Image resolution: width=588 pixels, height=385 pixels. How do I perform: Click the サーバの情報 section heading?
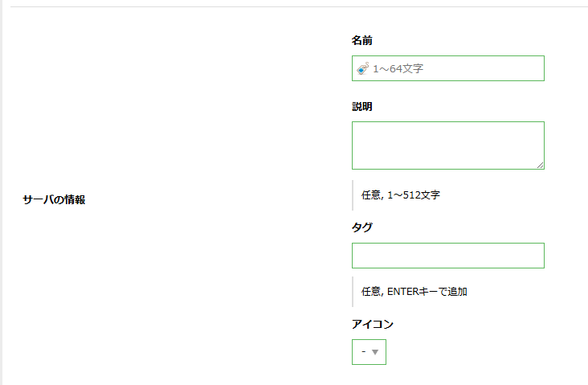pyautogui.click(x=54, y=199)
